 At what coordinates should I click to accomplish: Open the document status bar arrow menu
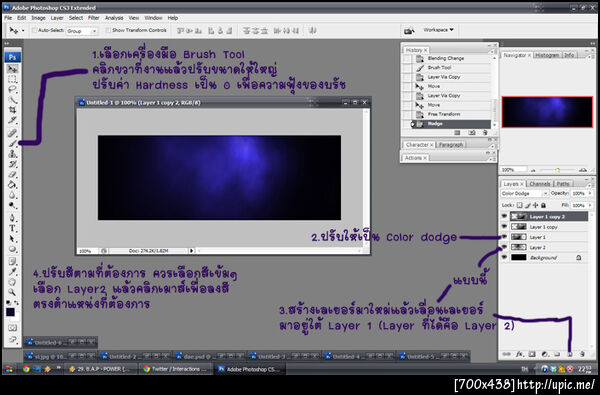192,251
